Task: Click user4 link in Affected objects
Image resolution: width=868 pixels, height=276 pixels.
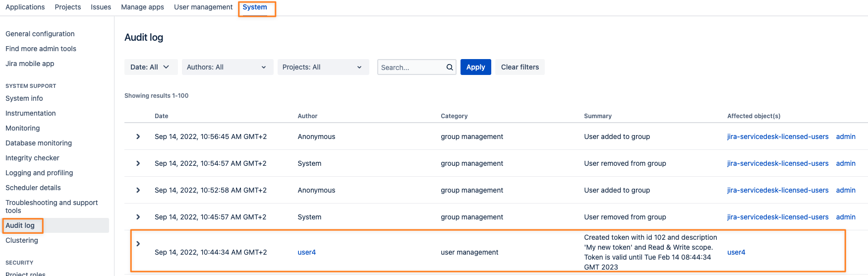Action: [x=736, y=252]
